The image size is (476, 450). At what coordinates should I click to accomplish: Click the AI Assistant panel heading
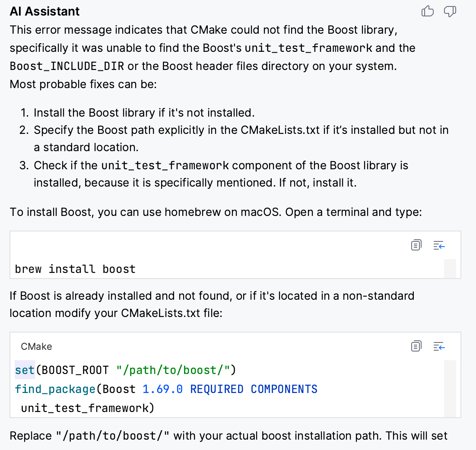point(44,11)
